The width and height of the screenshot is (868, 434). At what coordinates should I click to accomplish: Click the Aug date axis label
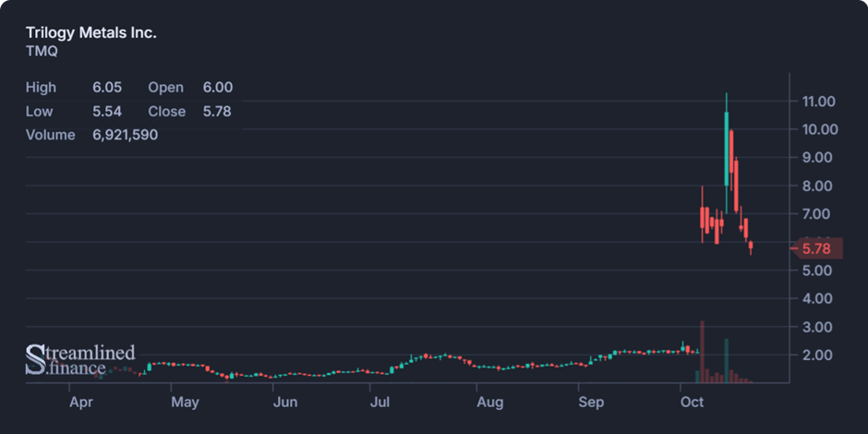pyautogui.click(x=490, y=403)
